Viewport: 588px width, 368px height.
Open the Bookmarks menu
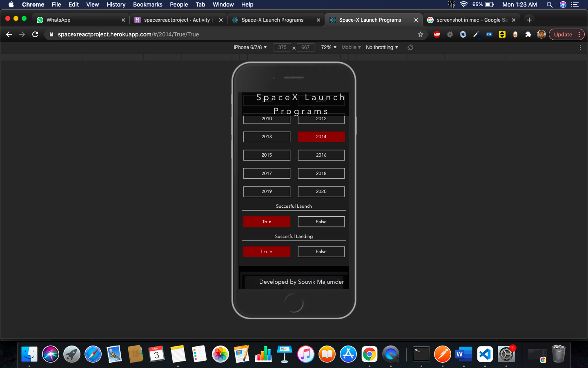pyautogui.click(x=147, y=4)
